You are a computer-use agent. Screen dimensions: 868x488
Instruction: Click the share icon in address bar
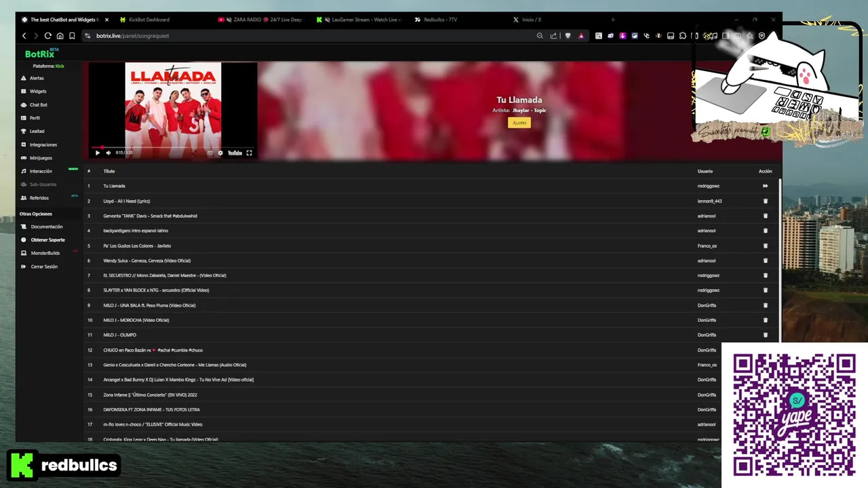pyautogui.click(x=553, y=36)
